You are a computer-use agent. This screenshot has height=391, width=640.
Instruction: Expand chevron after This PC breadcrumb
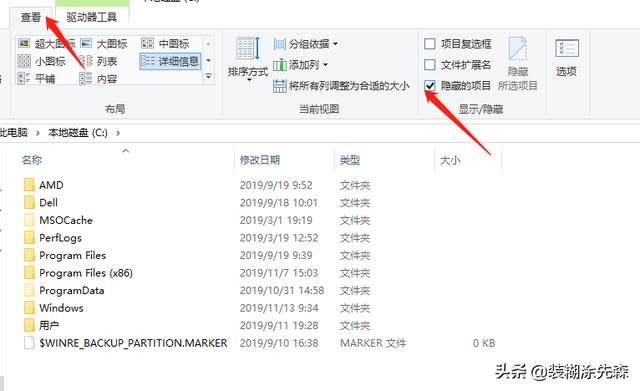point(38,133)
